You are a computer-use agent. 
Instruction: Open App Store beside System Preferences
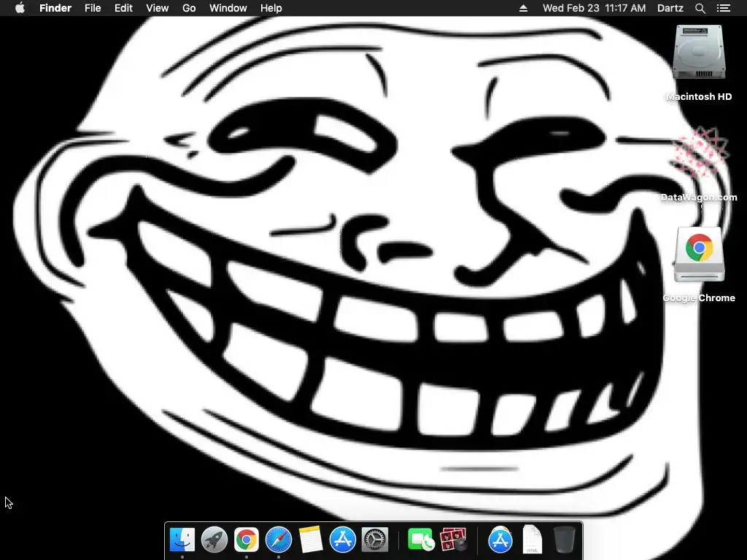coord(343,540)
